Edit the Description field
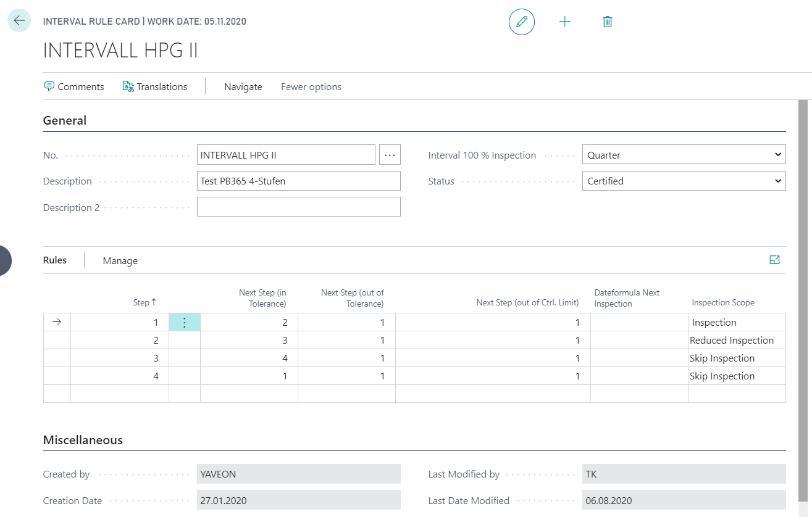 click(x=299, y=181)
